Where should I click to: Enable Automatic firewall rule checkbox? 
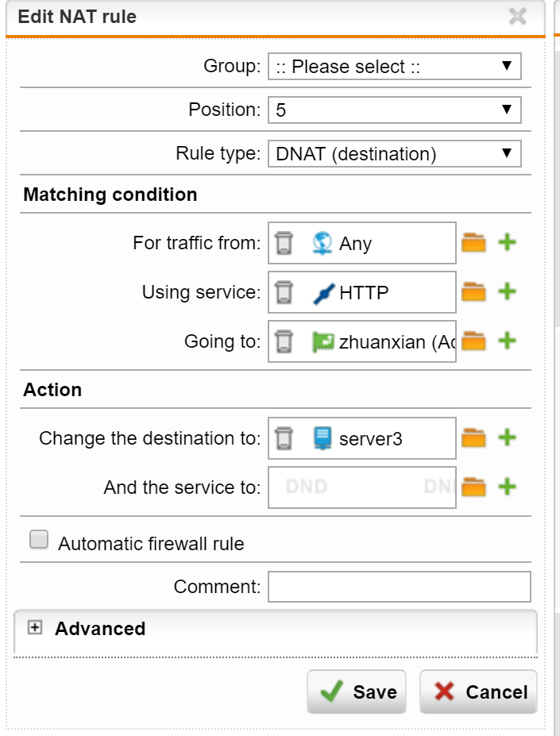pyautogui.click(x=38, y=539)
